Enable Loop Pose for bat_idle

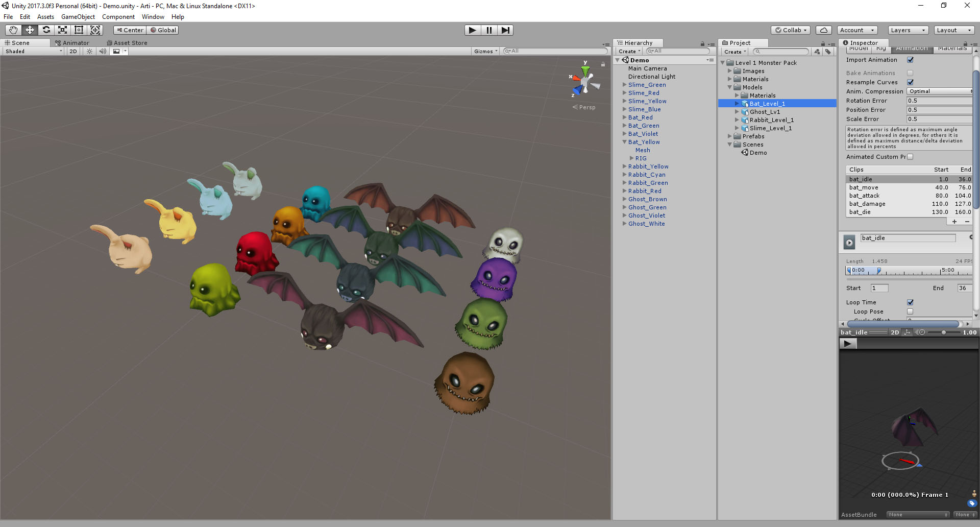[x=911, y=312]
